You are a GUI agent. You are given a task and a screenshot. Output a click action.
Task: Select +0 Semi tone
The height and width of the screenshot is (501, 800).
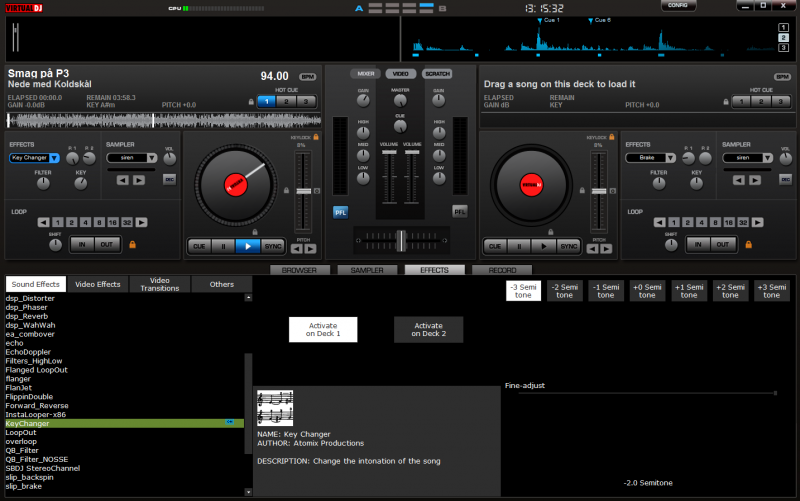tap(647, 291)
